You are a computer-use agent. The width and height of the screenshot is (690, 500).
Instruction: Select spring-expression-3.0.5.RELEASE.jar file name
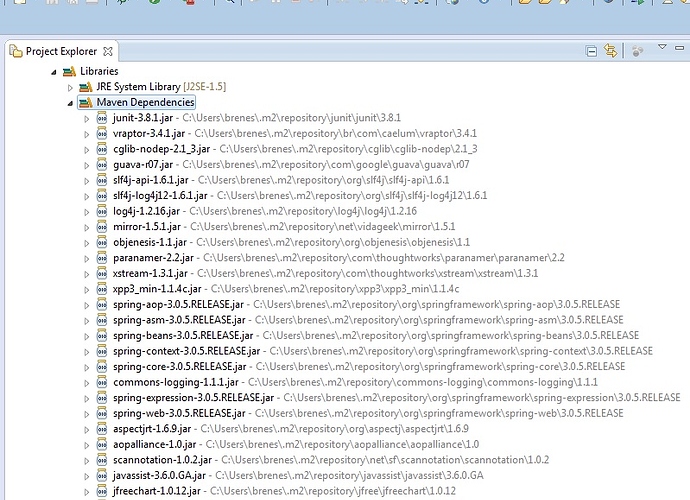pos(193,397)
